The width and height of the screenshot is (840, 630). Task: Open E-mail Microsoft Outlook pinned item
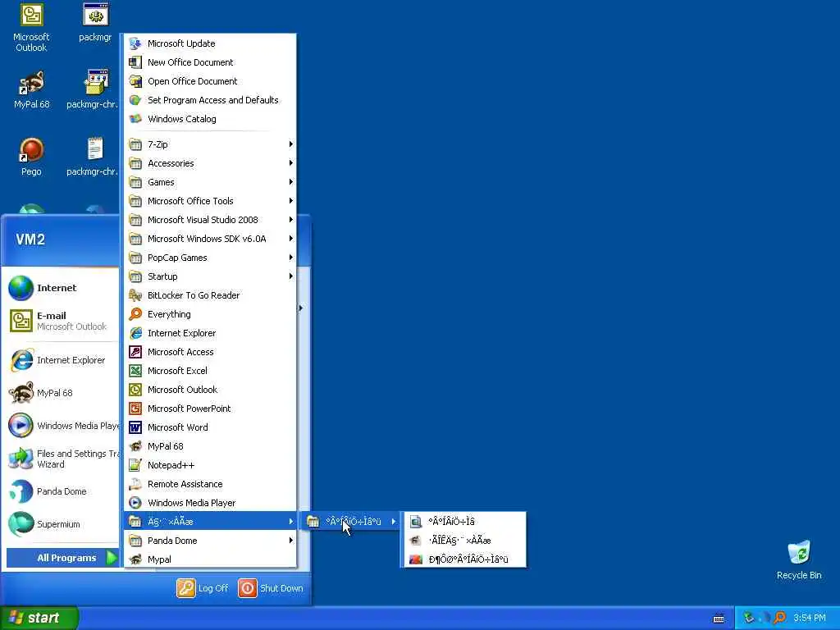62,321
